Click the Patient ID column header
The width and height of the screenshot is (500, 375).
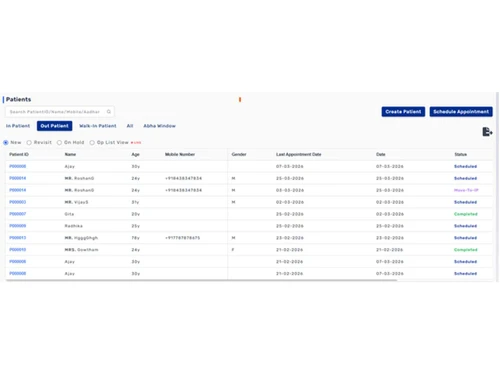click(19, 154)
